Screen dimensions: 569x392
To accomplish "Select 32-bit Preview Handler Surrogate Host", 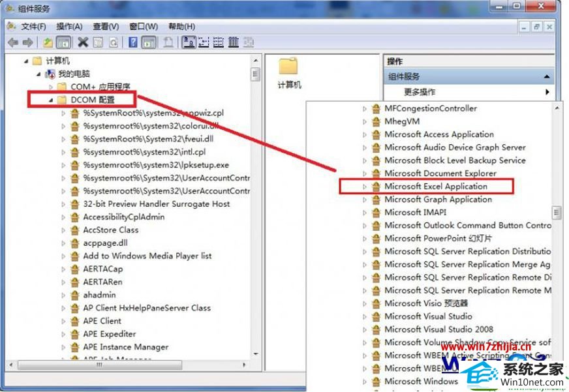I will [x=157, y=204].
